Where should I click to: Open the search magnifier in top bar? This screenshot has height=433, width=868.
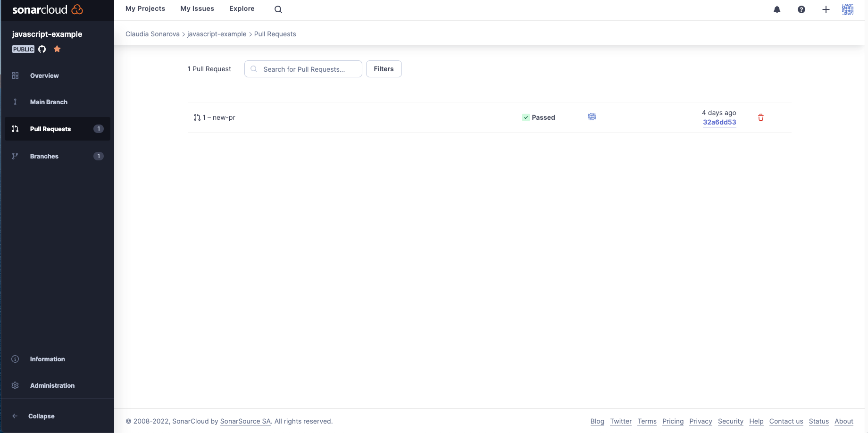pyautogui.click(x=278, y=9)
